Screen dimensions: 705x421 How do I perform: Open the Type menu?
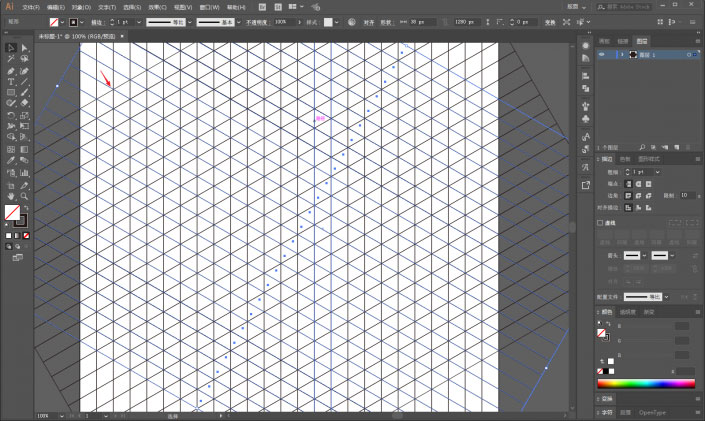pyautogui.click(x=107, y=7)
